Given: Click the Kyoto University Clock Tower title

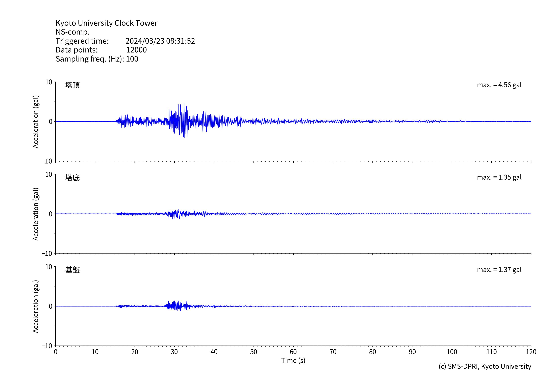Looking at the screenshot, I should click(106, 23).
